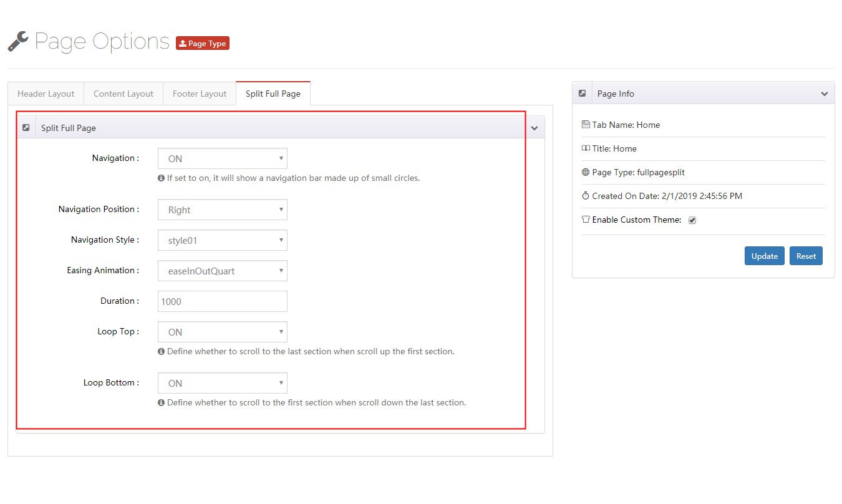
Task: Toggle the Enable Custom Theme checkbox
Action: 692,220
